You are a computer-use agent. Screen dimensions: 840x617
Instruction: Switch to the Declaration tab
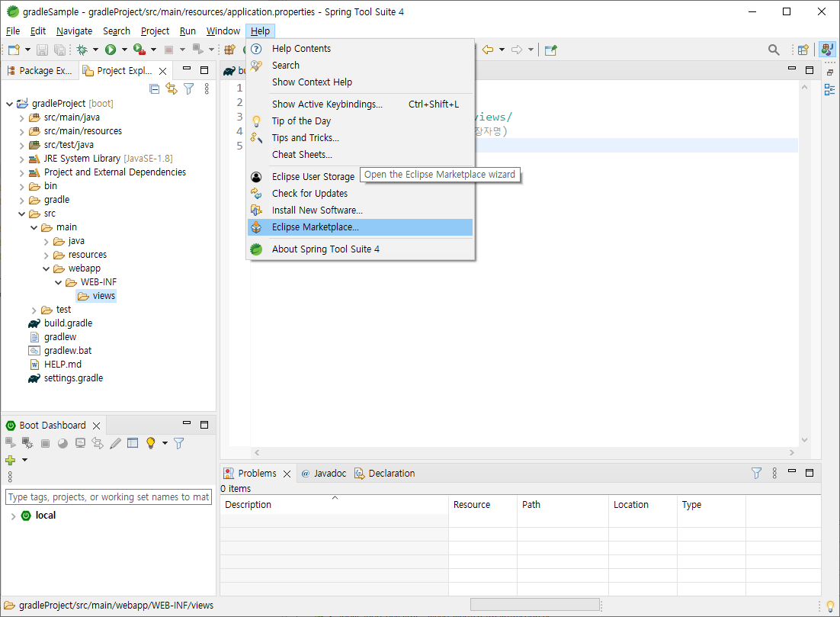(385, 474)
